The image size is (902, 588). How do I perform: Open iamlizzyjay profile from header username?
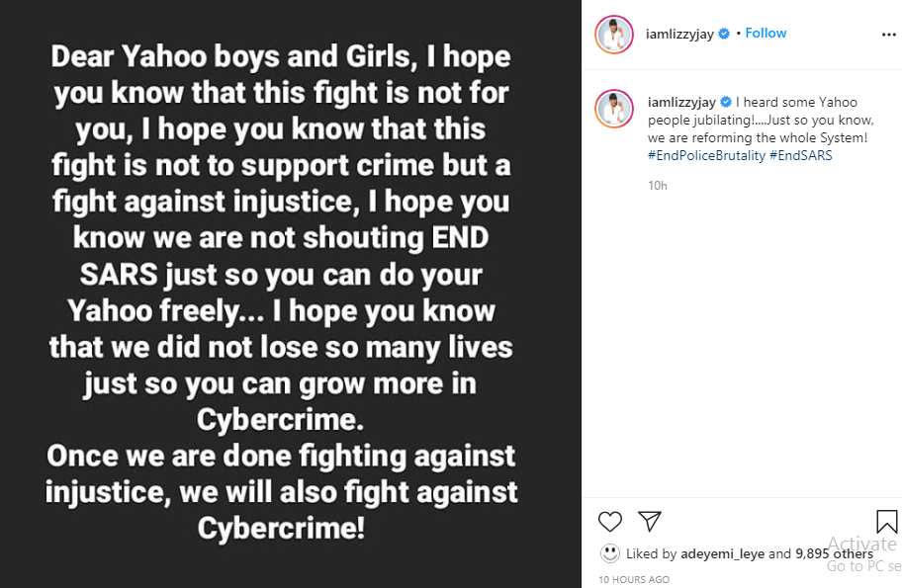tap(679, 34)
